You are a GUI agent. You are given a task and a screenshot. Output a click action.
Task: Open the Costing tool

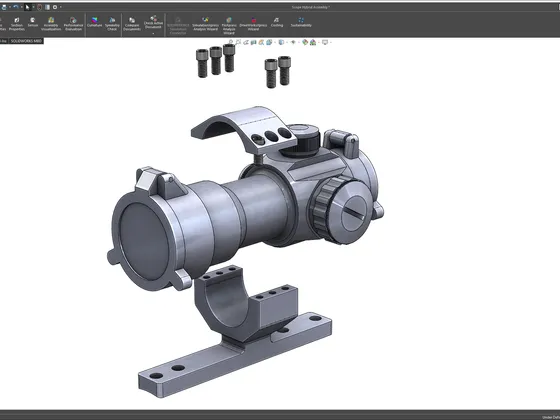tap(277, 22)
